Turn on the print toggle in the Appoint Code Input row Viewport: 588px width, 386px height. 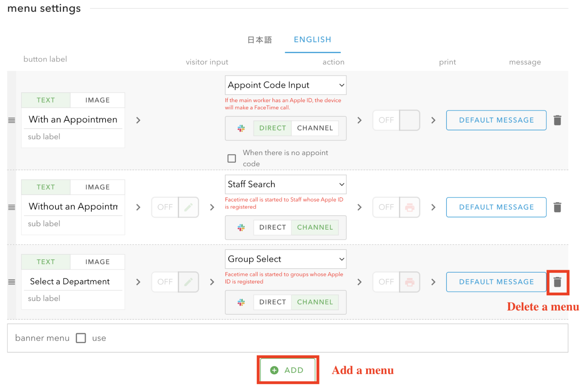pos(396,120)
